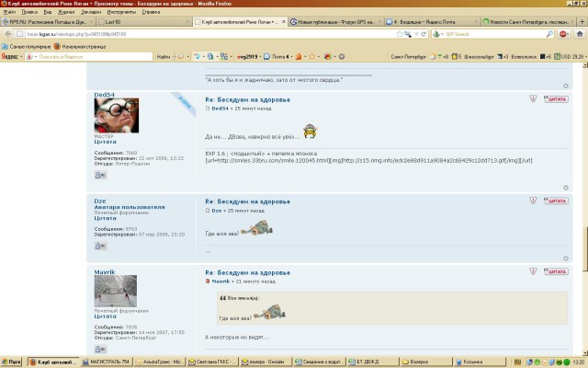This screenshot has height=368, width=588.
Task: Click the Yandex bar settings gear icon
Action: (342, 57)
